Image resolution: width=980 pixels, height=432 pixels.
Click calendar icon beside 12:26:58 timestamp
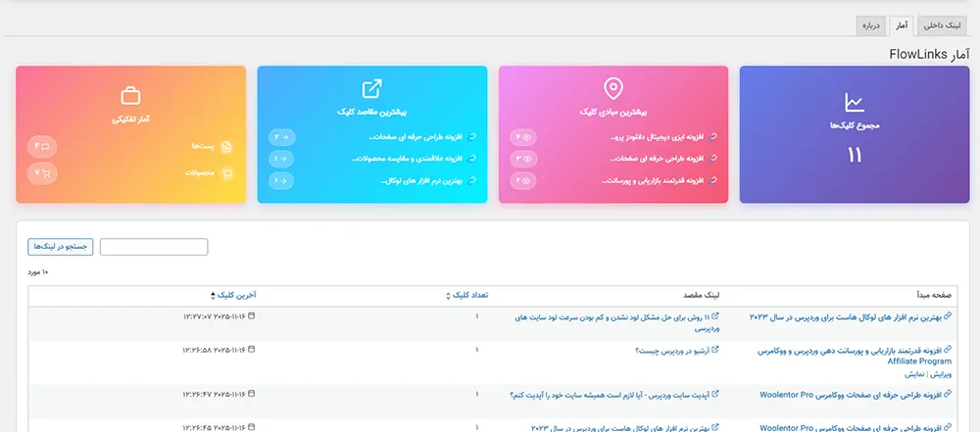point(252,350)
